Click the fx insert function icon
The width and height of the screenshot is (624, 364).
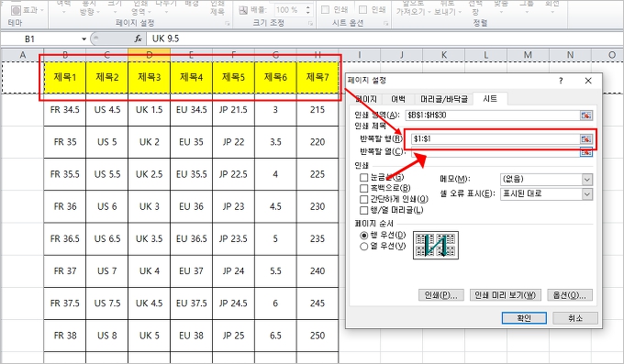pos(138,39)
